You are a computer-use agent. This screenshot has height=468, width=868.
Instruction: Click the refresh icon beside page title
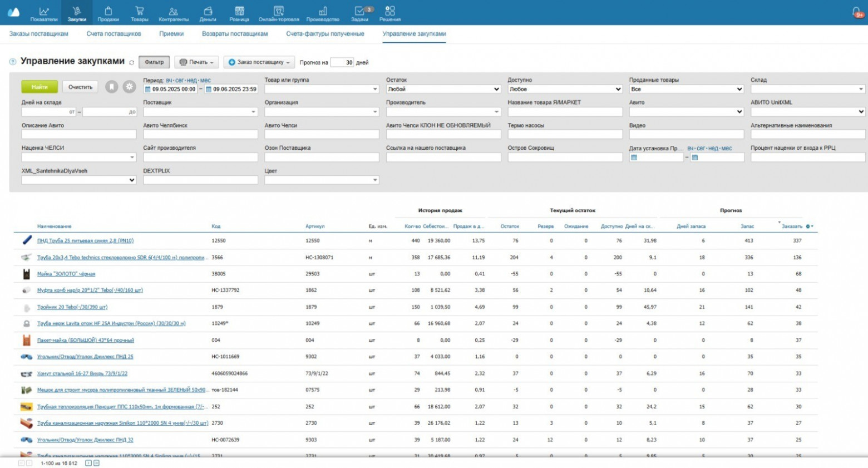(132, 63)
